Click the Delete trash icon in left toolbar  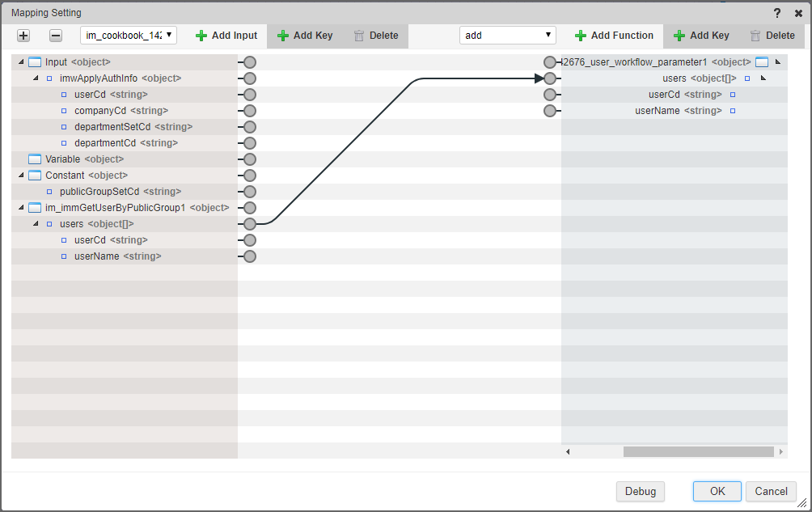(x=359, y=36)
